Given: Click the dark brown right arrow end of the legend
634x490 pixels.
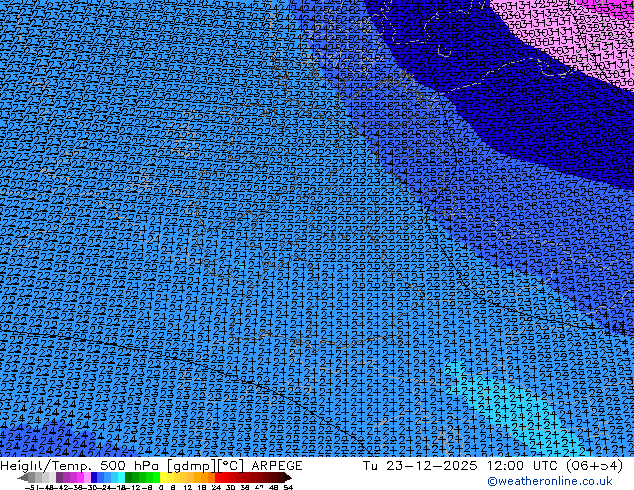Looking at the screenshot, I should point(287,478).
